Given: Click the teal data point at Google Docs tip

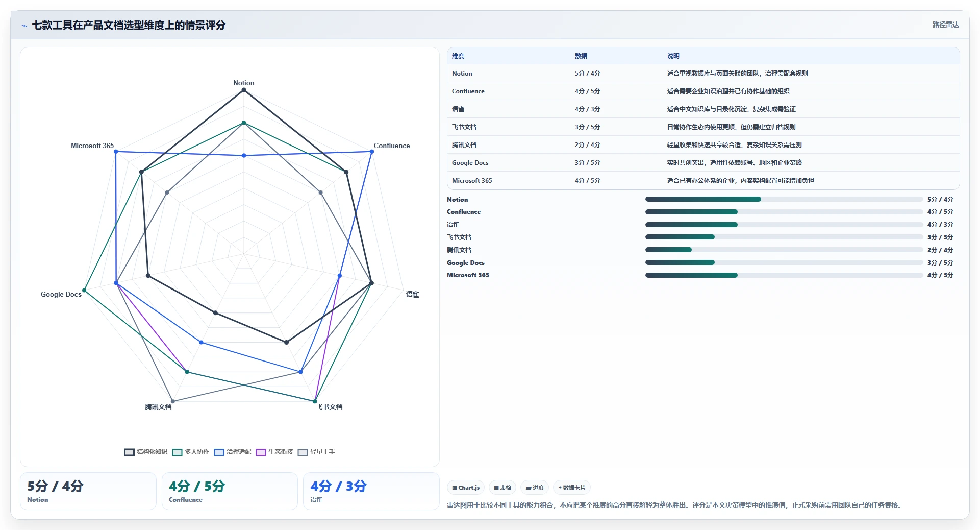Looking at the screenshot, I should 84,291.
